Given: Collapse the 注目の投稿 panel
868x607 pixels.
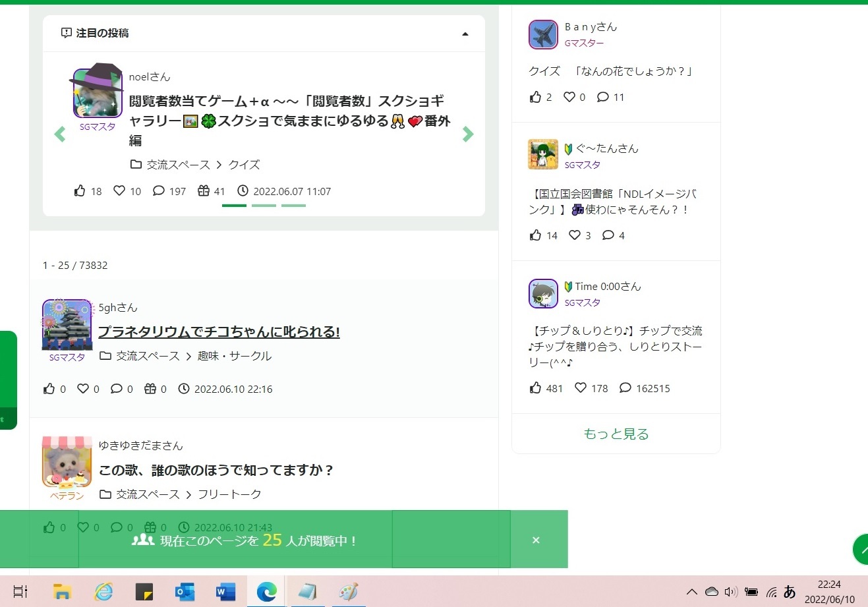Looking at the screenshot, I should pyautogui.click(x=465, y=34).
